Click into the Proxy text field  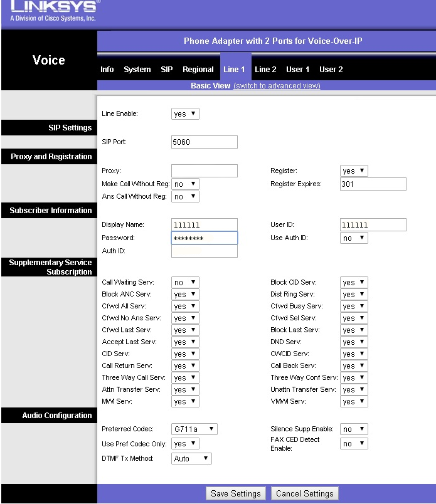(205, 171)
